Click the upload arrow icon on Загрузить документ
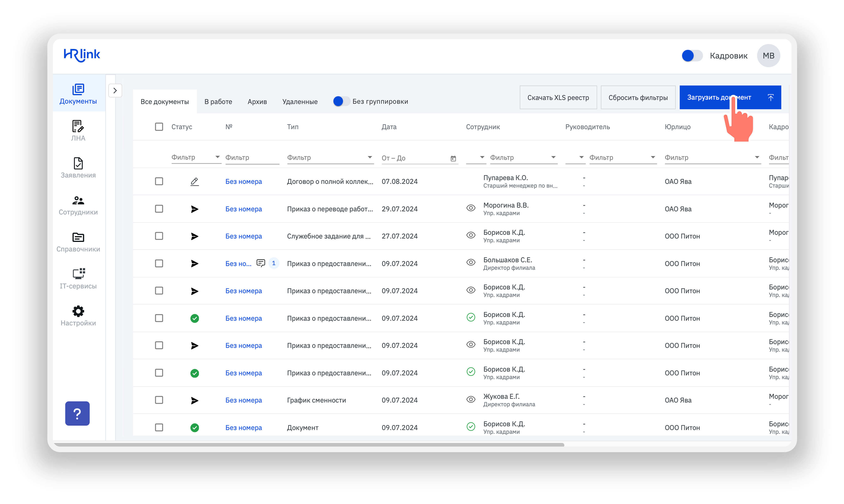The width and height of the screenshot is (844, 504). [x=771, y=98]
